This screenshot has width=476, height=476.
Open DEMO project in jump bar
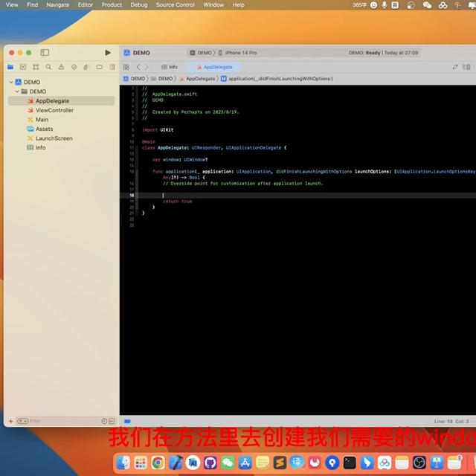click(x=134, y=79)
